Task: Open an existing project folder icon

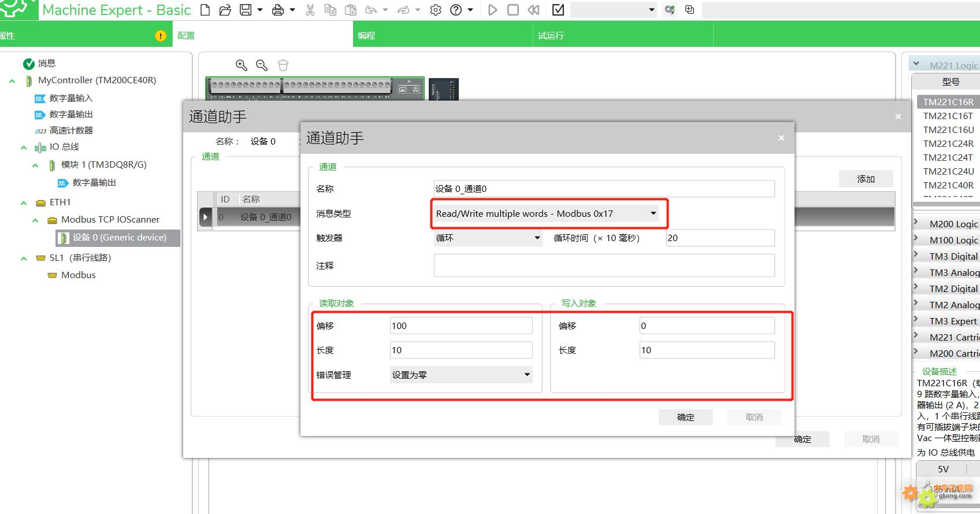Action: 225,10
